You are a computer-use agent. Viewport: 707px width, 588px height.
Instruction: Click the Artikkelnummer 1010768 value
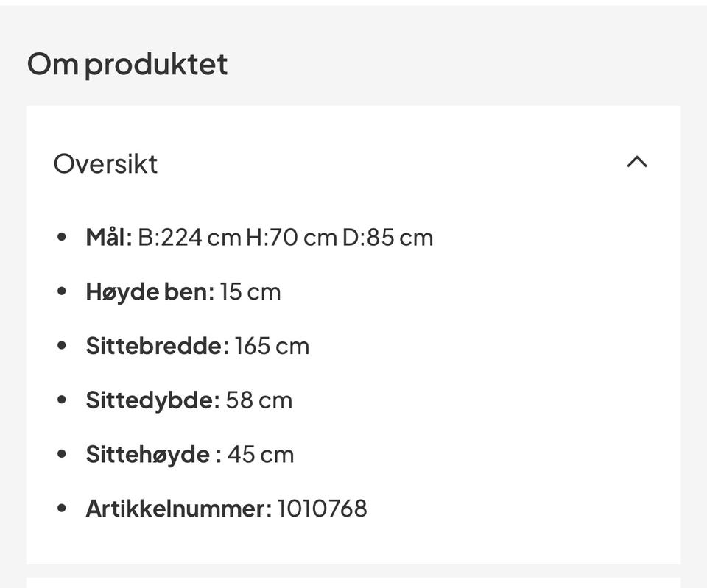coord(324,508)
